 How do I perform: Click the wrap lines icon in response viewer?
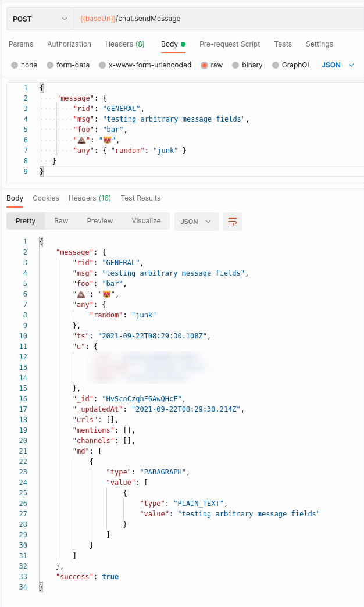coord(232,222)
